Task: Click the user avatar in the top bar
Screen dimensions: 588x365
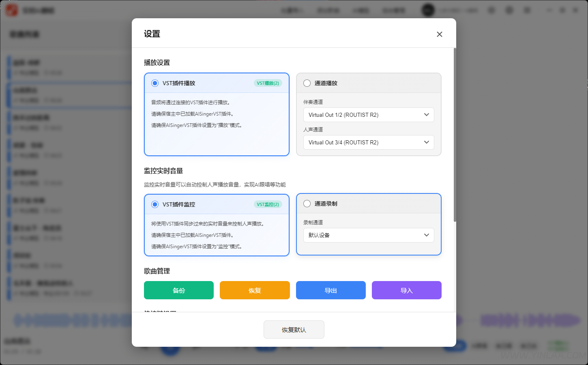Action: [428, 10]
